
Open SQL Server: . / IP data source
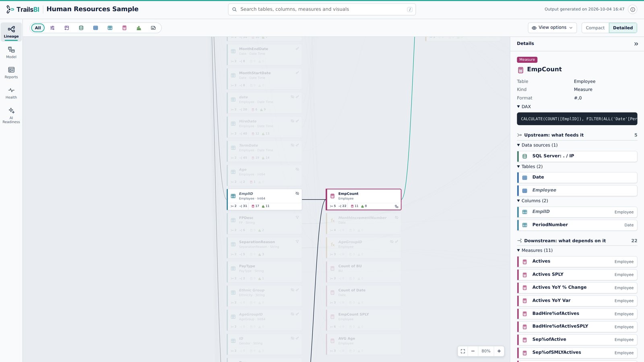577,156
